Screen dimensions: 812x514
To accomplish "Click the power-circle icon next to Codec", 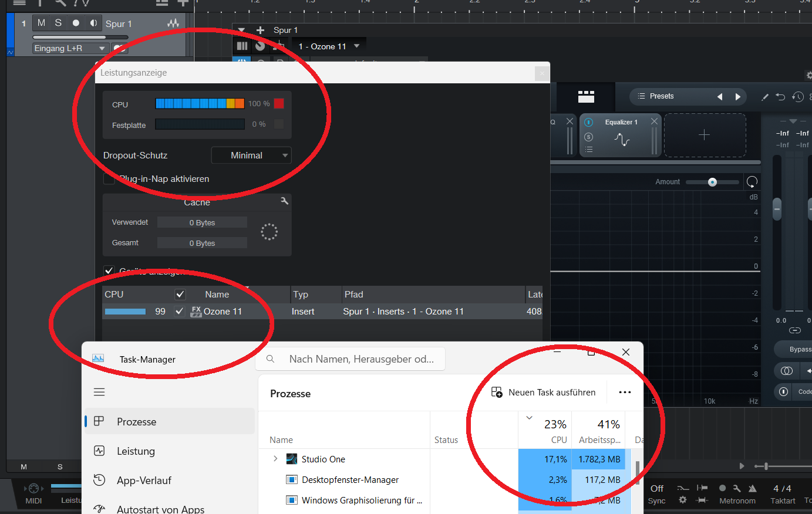I will (783, 391).
